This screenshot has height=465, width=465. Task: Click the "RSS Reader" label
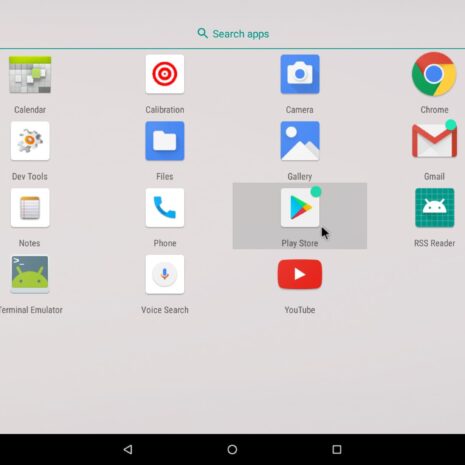[x=434, y=243]
